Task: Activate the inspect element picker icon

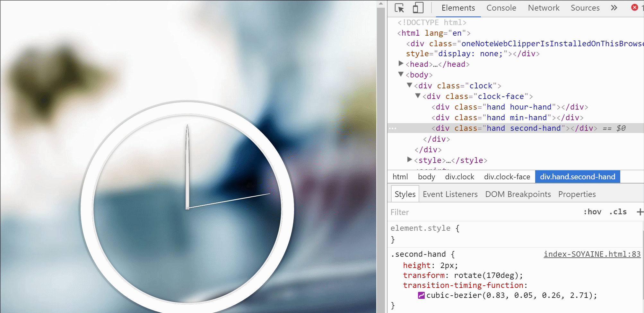Action: coord(400,8)
